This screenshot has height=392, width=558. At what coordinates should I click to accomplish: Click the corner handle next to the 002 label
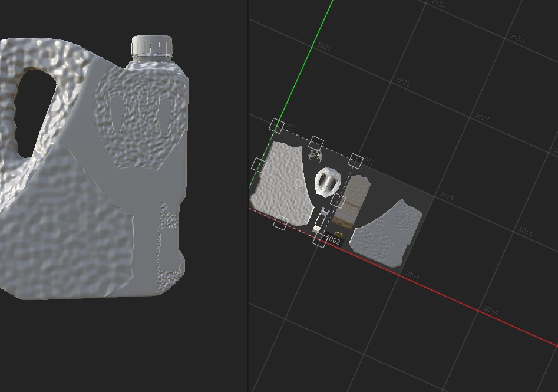(319, 241)
